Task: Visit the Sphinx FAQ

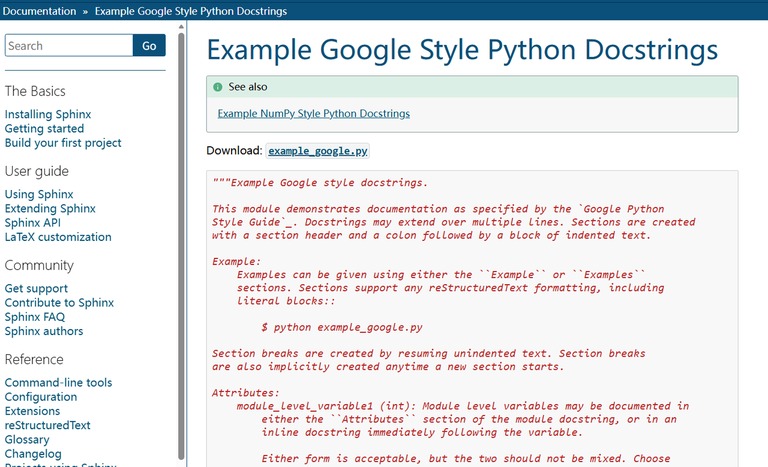Action: [35, 317]
